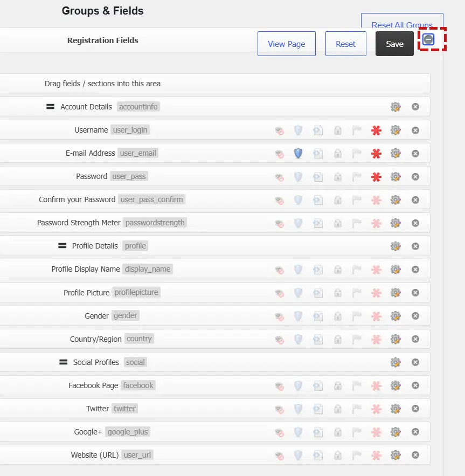The height and width of the screenshot is (476, 465).
Task: Toggle required asterisk for E-mail Address
Action: pos(377,153)
